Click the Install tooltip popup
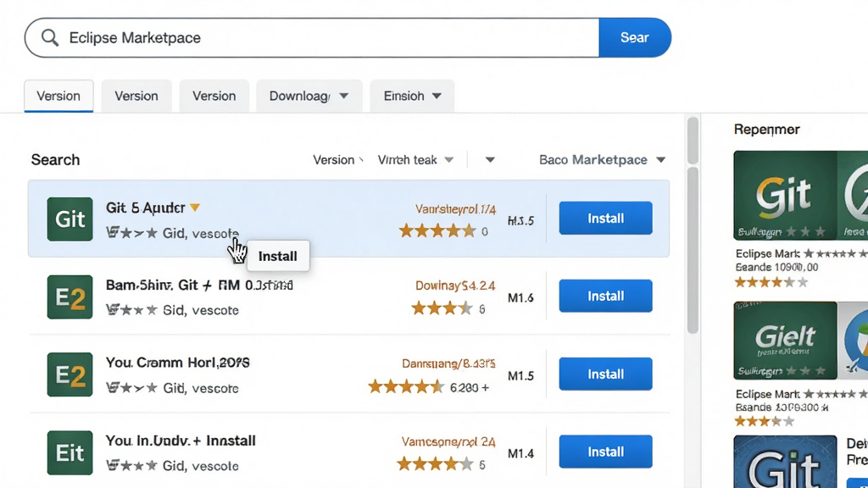 278,256
